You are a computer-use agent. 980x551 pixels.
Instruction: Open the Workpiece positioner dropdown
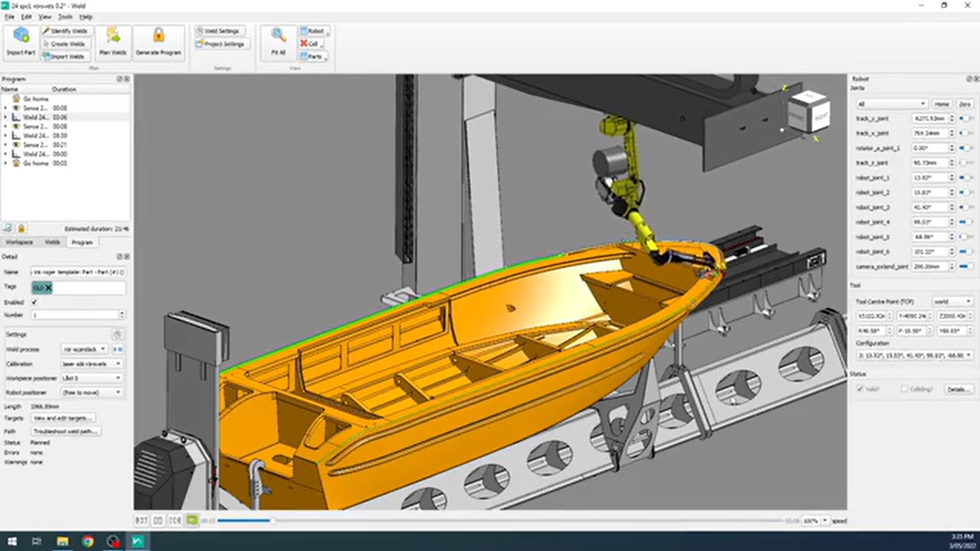pos(91,378)
